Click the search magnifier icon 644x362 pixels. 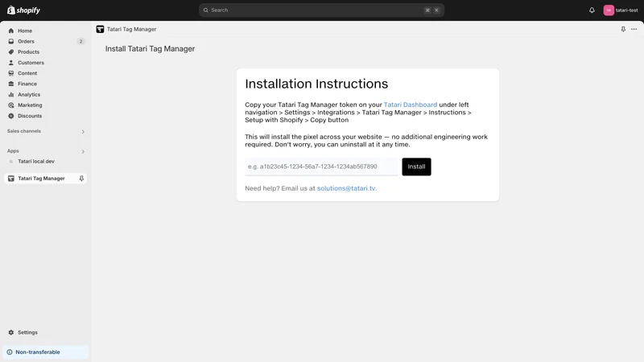(206, 10)
